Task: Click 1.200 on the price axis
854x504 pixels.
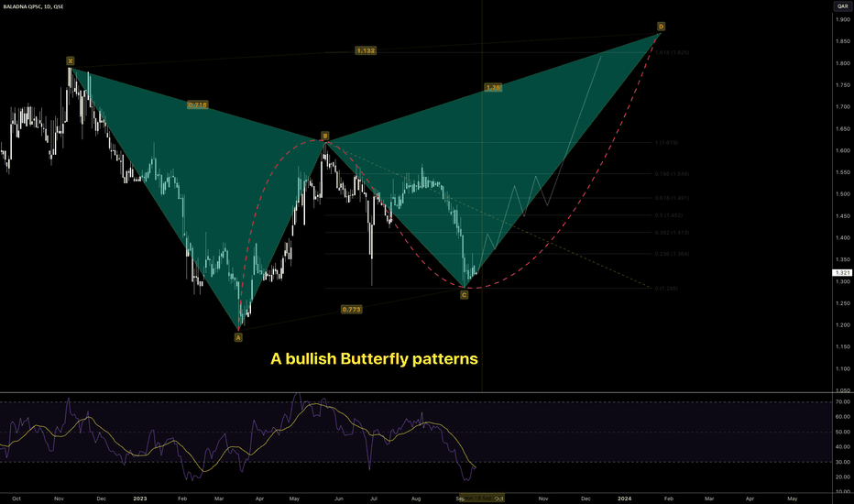Action: click(843, 325)
